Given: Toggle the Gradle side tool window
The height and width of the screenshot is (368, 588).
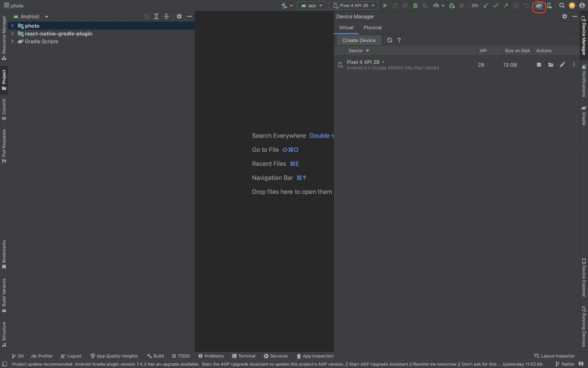Looking at the screenshot, I should (584, 115).
